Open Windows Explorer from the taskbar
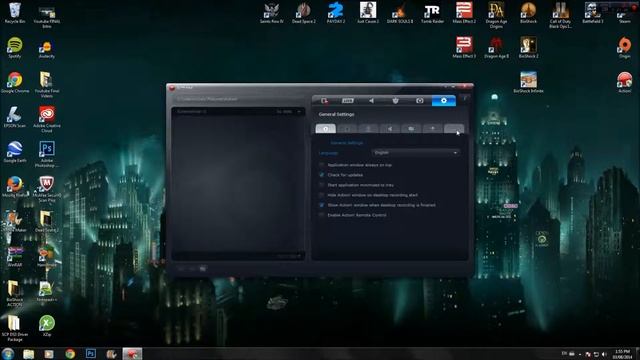The width and height of the screenshot is (640, 360). point(29,354)
